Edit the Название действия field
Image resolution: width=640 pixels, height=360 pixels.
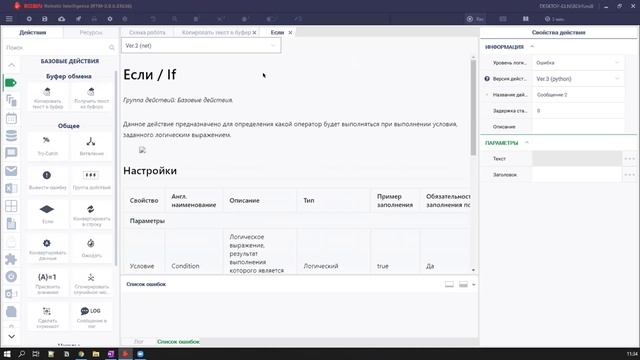click(578, 95)
